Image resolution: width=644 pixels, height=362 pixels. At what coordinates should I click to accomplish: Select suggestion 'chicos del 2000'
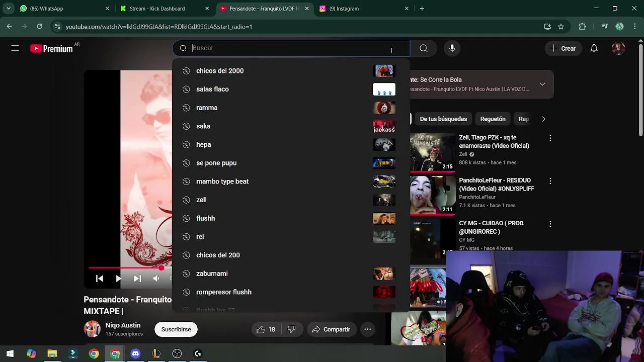coord(291,71)
